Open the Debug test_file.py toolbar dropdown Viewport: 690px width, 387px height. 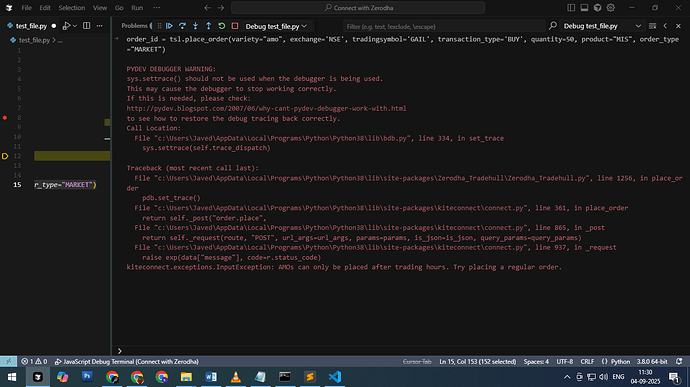click(276, 26)
